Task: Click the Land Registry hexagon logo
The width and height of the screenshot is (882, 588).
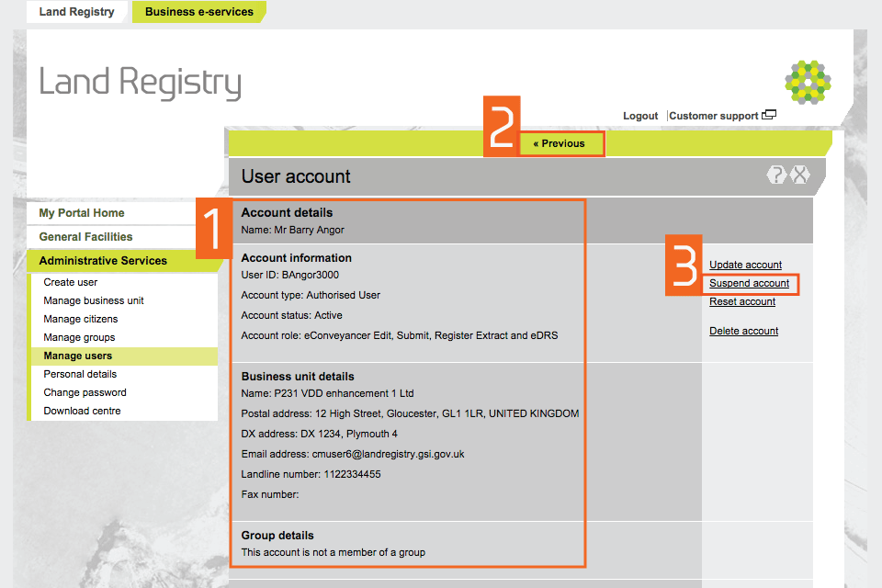Action: click(808, 82)
